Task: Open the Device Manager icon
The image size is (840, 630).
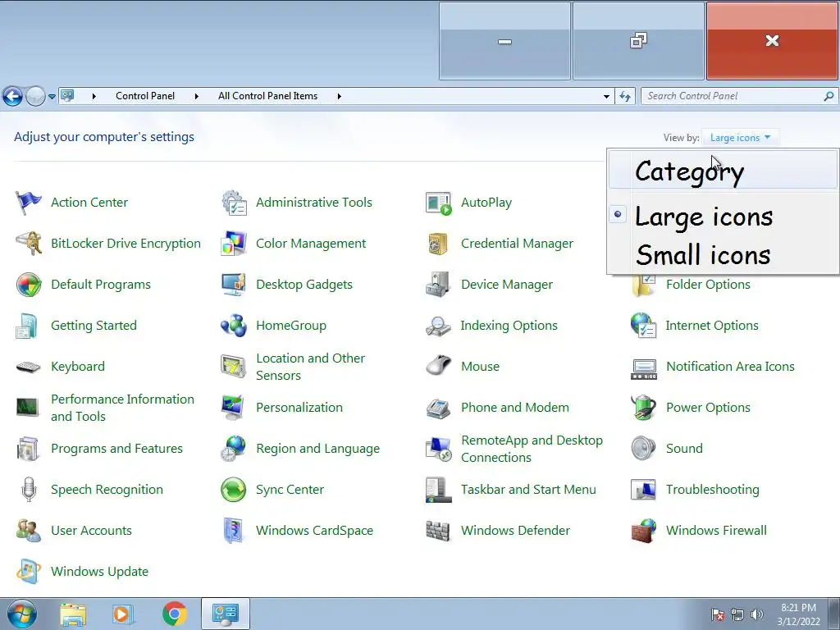Action: pos(438,285)
